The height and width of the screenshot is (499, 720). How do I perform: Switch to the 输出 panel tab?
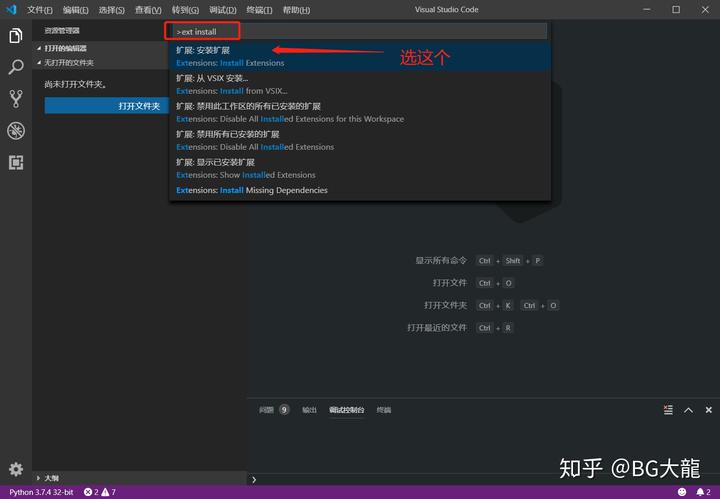pyautogui.click(x=309, y=410)
